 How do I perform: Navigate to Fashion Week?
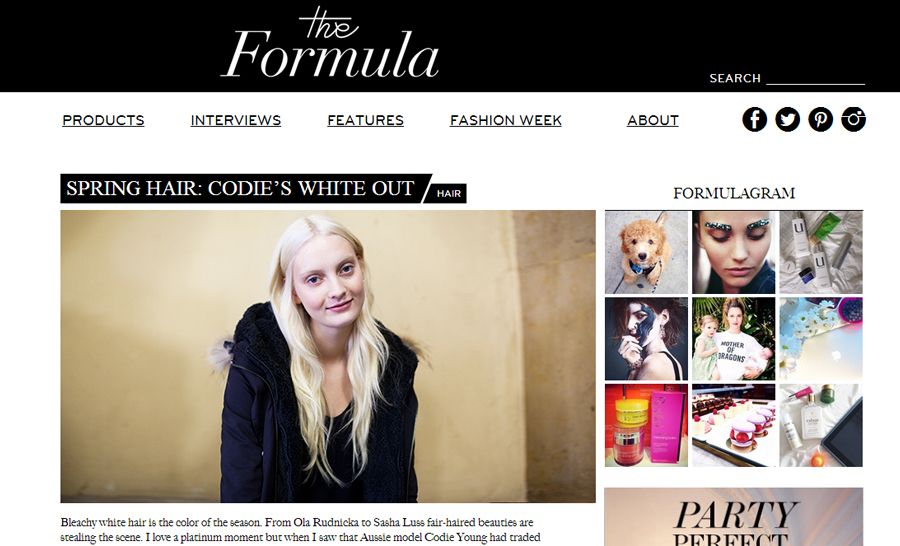point(506,121)
